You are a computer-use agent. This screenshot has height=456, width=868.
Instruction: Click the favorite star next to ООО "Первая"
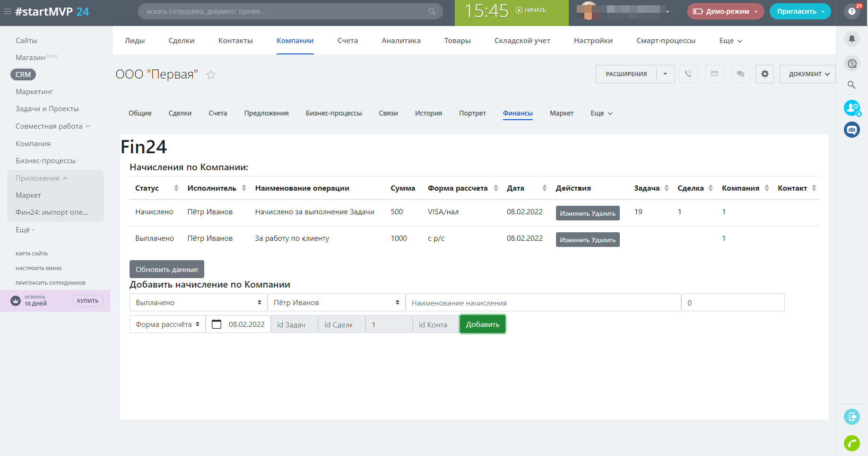(211, 75)
